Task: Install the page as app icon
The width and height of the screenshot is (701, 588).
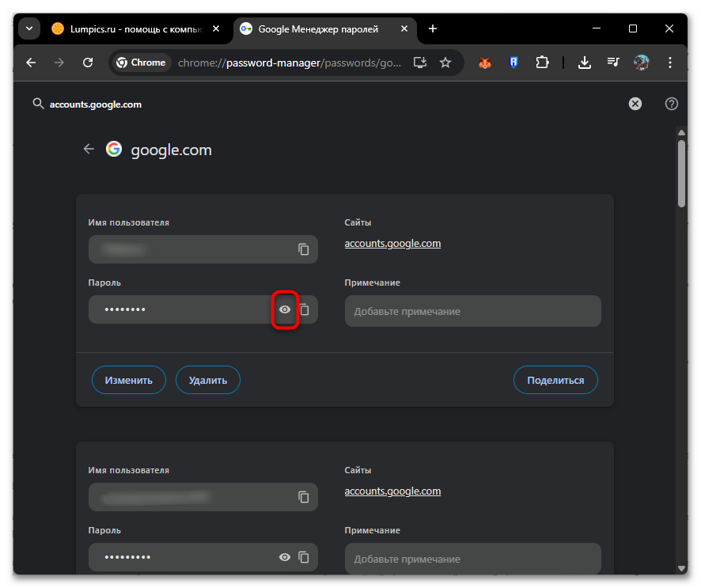Action: tap(420, 63)
